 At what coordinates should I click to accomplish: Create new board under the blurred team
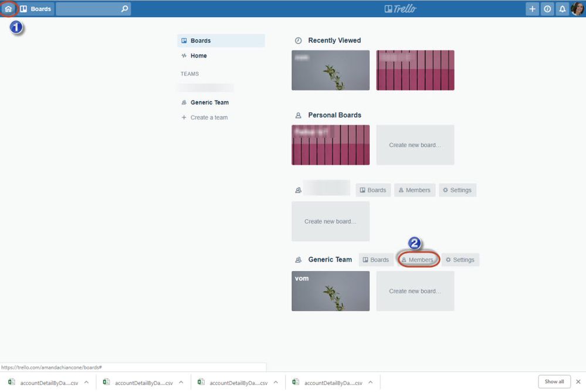point(330,221)
